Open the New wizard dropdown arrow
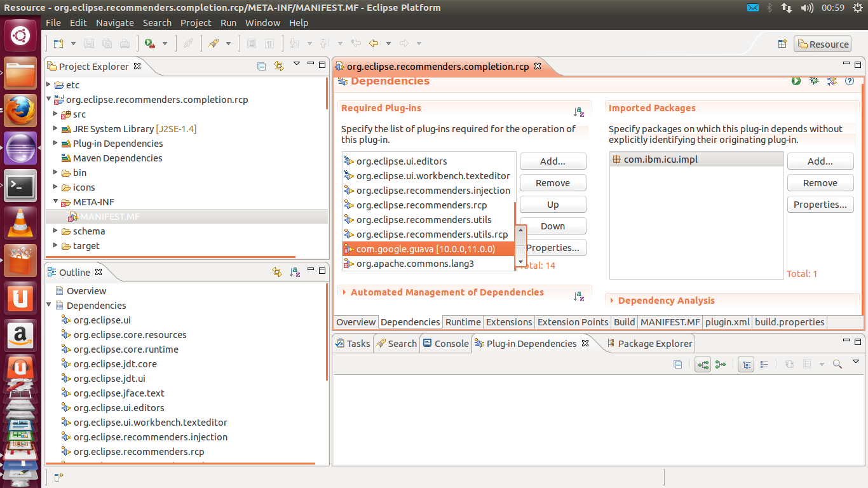 pyautogui.click(x=73, y=44)
